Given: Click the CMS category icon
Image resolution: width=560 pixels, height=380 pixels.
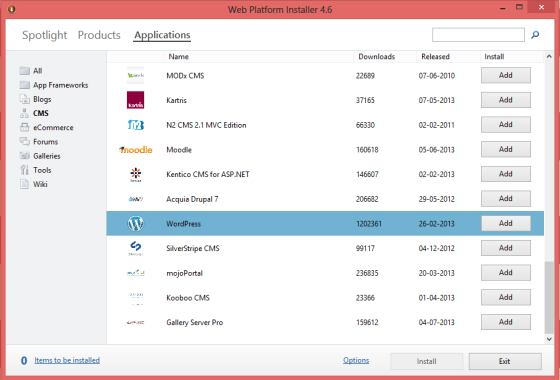Looking at the screenshot, I should point(24,113).
